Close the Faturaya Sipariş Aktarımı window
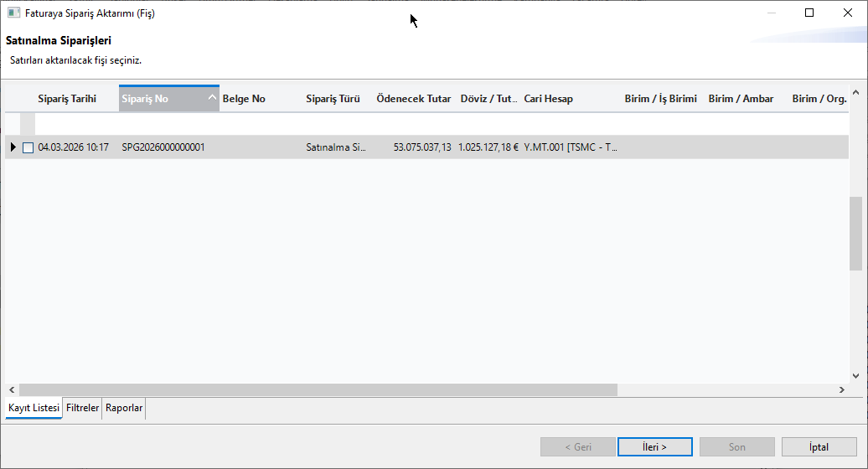 click(x=847, y=13)
